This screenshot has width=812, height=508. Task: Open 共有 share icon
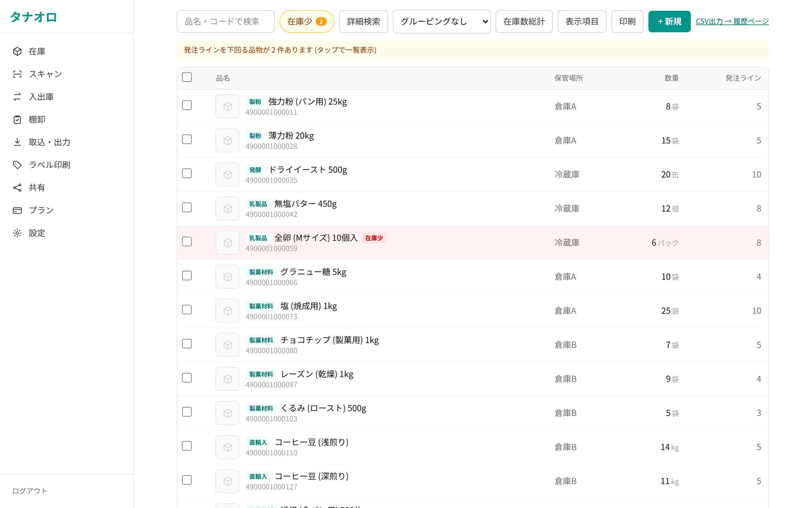tap(17, 188)
